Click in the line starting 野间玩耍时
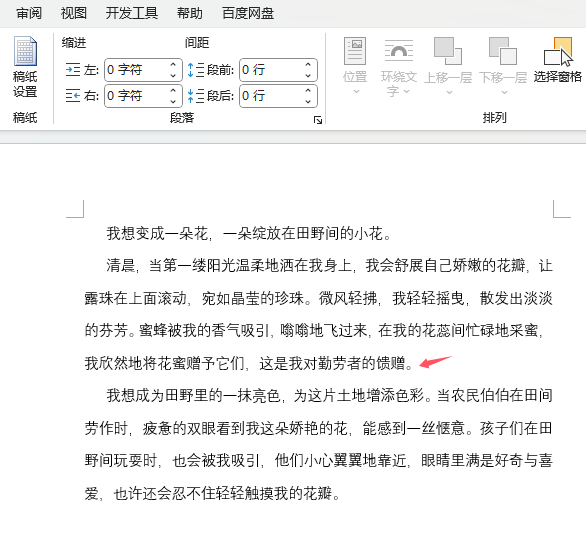The height and width of the screenshot is (541, 586). point(318,460)
